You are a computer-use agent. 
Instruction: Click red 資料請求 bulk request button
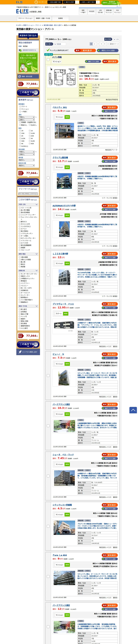(x=85, y=50)
